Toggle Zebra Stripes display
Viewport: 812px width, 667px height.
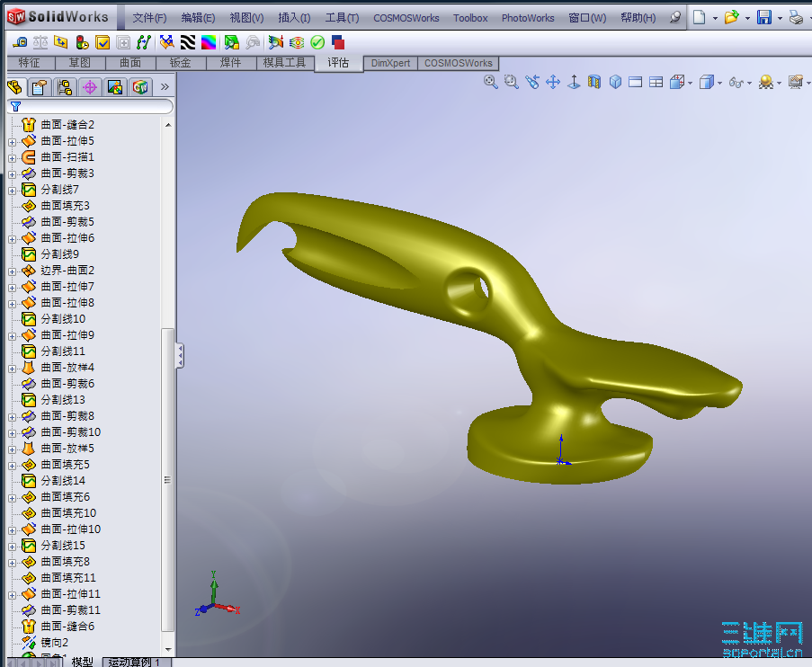point(187,42)
